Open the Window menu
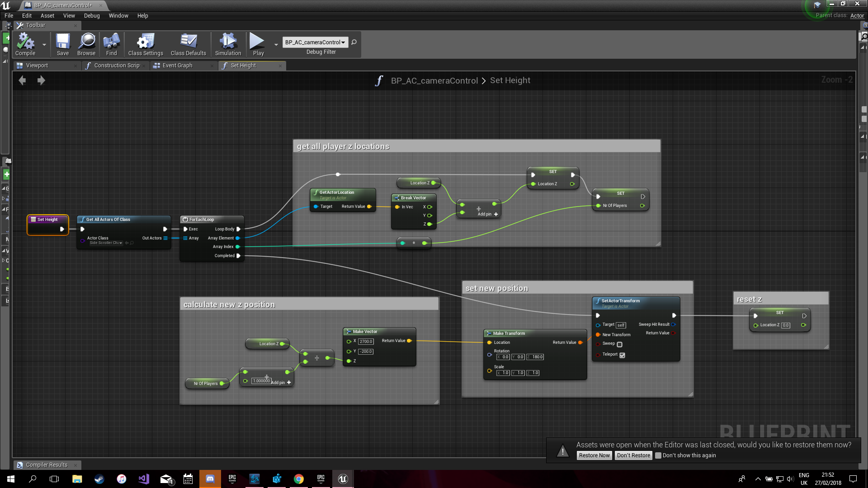The height and width of the screenshot is (488, 868). click(x=118, y=15)
